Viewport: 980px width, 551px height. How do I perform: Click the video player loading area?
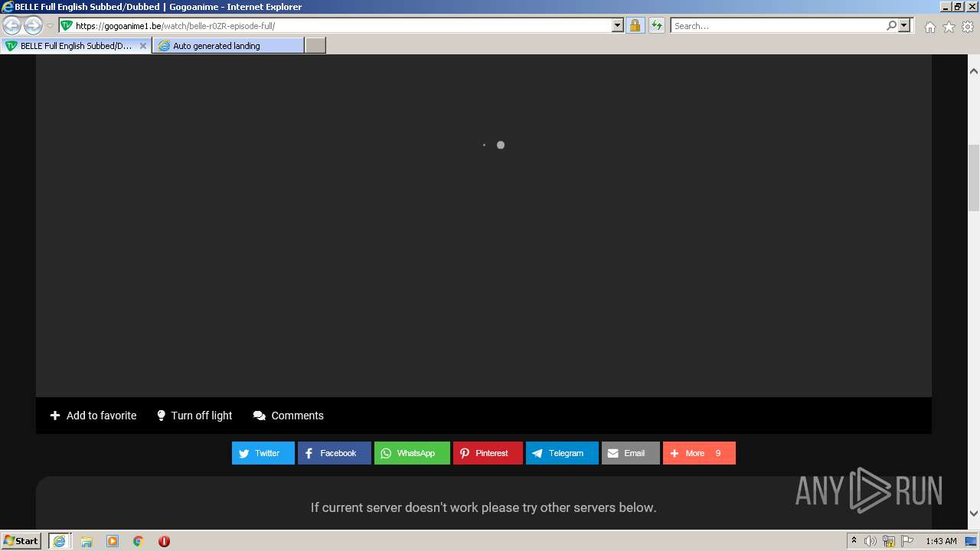pyautogui.click(x=484, y=225)
